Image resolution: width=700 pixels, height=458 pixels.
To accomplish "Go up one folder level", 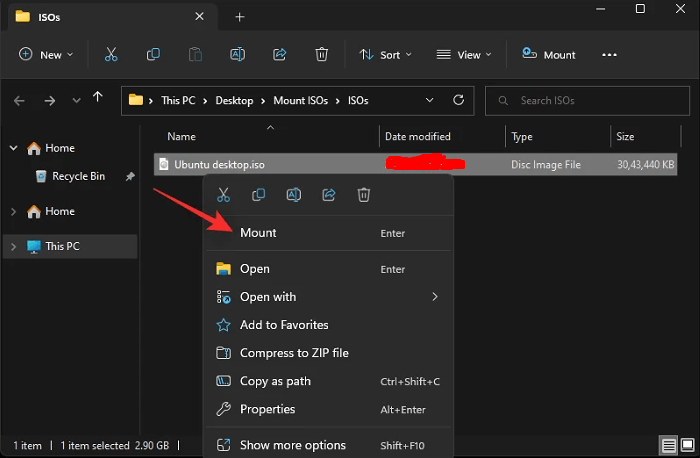I will pos(97,97).
